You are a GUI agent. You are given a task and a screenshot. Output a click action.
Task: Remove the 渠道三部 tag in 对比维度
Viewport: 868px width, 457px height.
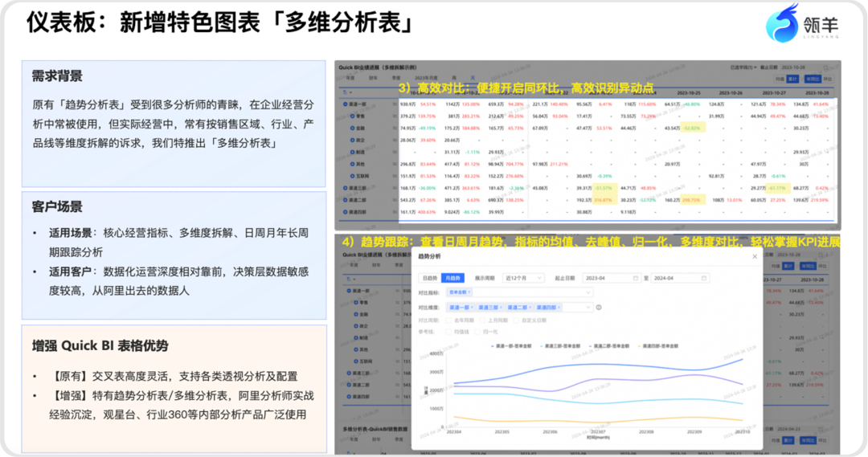(x=501, y=307)
